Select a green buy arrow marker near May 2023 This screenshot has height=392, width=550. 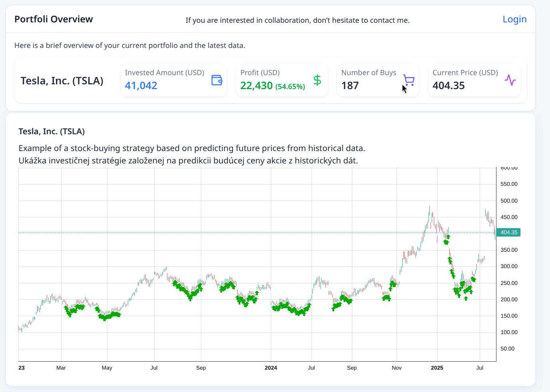109,316
